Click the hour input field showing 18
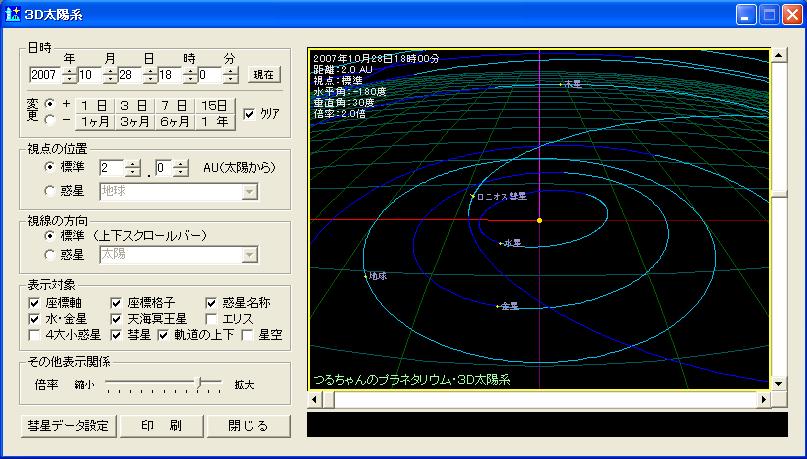The image size is (807, 459). 169,75
